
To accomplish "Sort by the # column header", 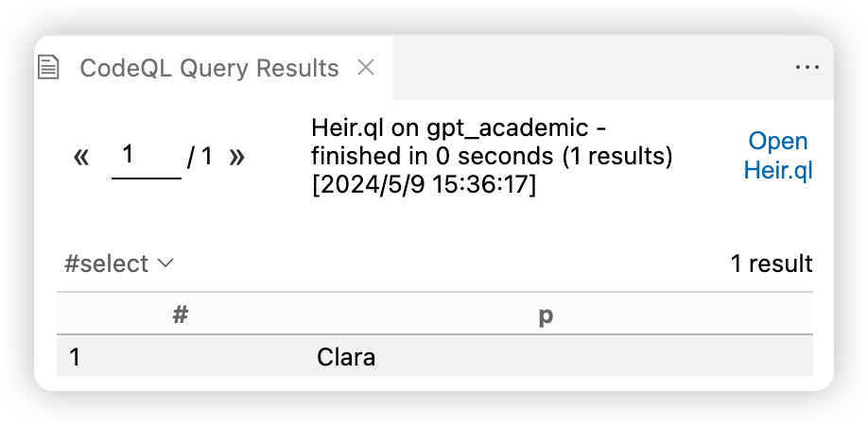I will click(x=182, y=315).
